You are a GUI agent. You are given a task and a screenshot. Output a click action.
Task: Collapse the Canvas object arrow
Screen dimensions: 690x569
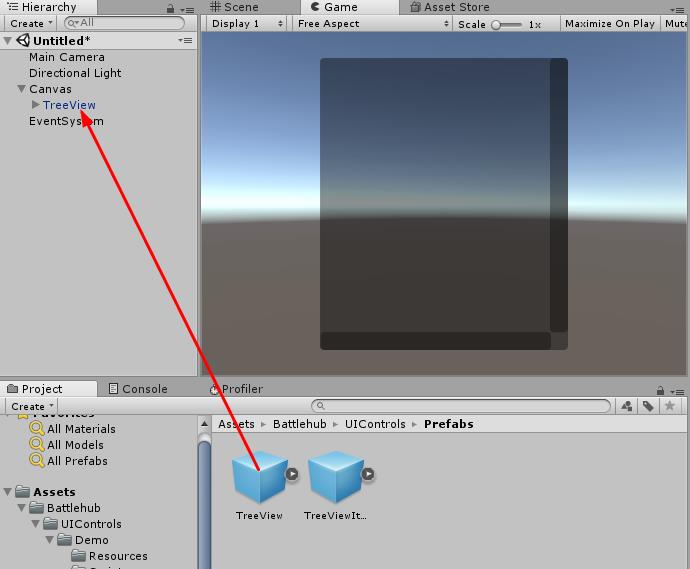[22, 88]
